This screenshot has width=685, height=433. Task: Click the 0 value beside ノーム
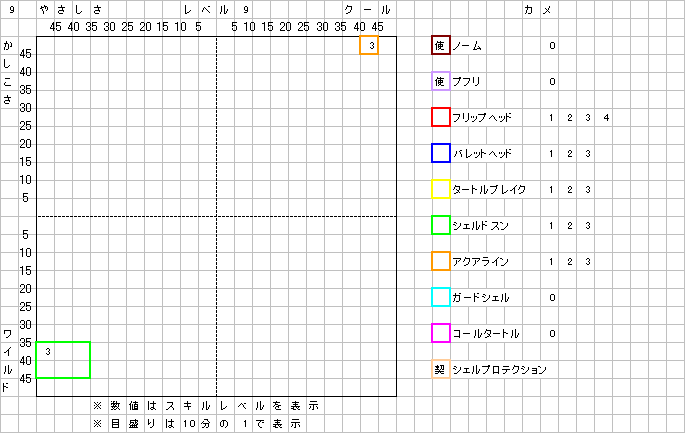pyautogui.click(x=552, y=46)
